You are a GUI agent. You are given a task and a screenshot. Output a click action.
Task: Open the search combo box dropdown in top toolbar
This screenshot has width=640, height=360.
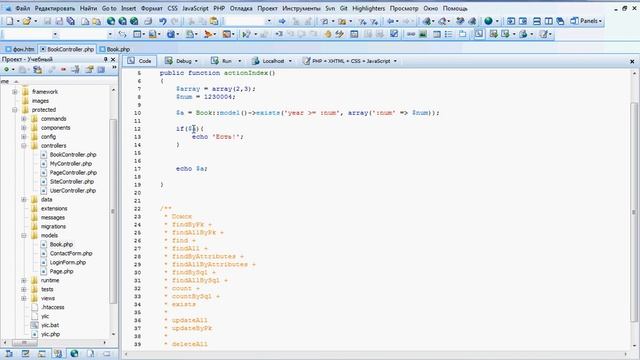[269, 21]
